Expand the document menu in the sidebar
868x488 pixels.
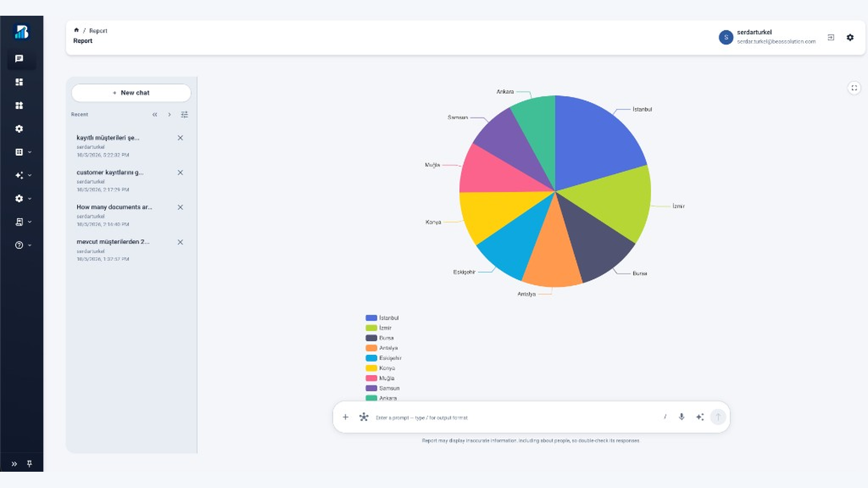point(22,222)
